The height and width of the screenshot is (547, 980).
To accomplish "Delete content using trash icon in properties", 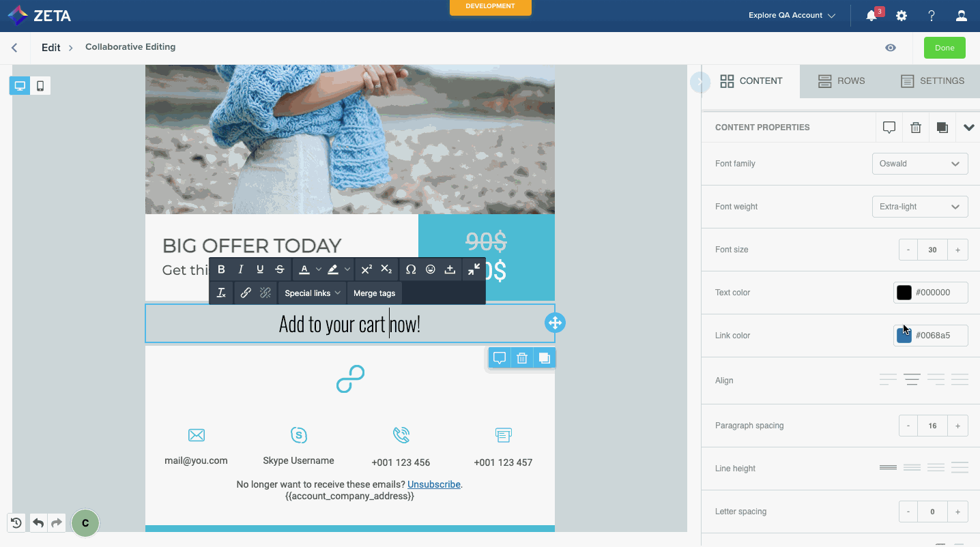I will click(916, 128).
